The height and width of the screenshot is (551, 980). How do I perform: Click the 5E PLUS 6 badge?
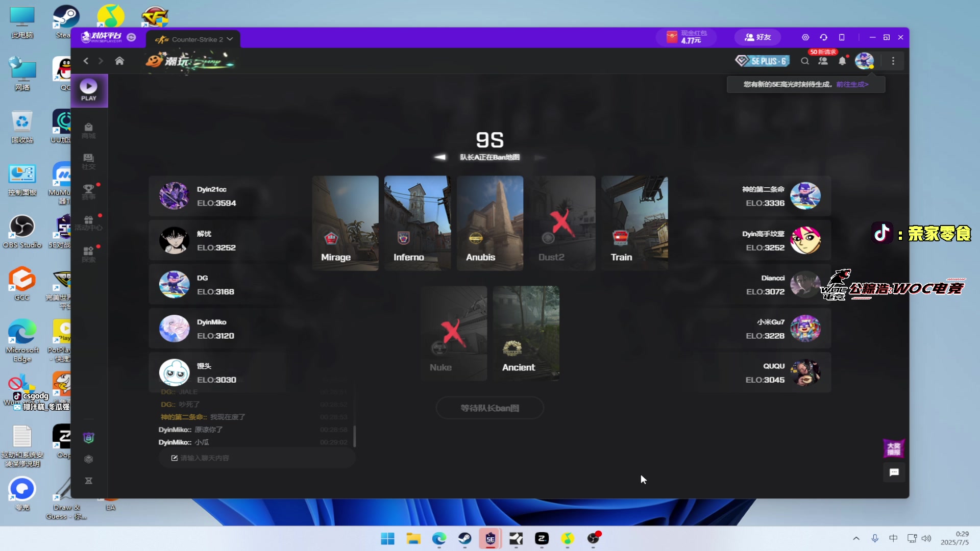[763, 61]
